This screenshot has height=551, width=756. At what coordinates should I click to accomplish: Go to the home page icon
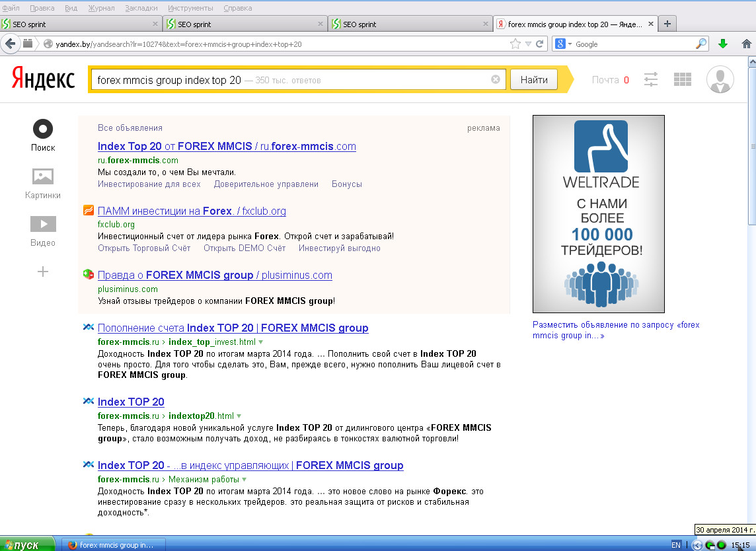click(746, 44)
